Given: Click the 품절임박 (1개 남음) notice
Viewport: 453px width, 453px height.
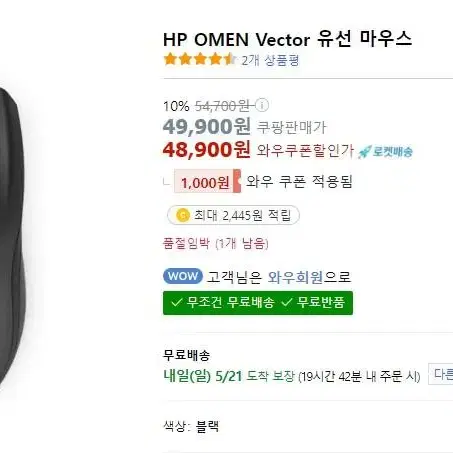Looking at the screenshot, I should [215, 243].
